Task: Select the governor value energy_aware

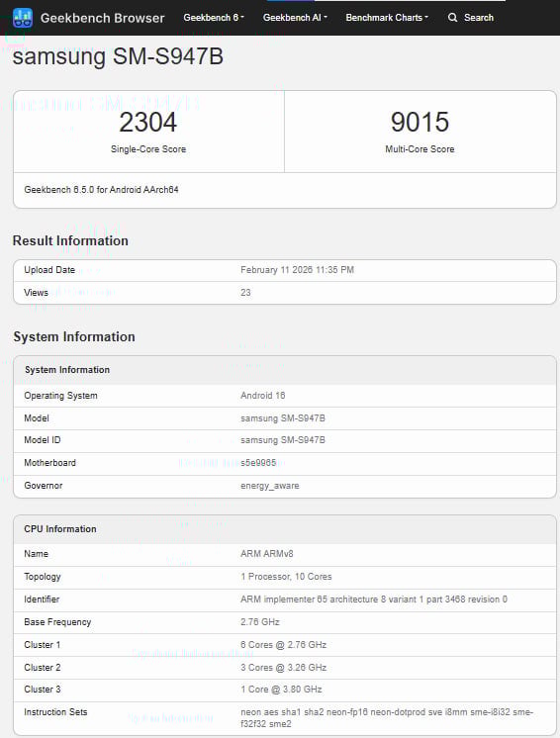Action: [x=270, y=486]
